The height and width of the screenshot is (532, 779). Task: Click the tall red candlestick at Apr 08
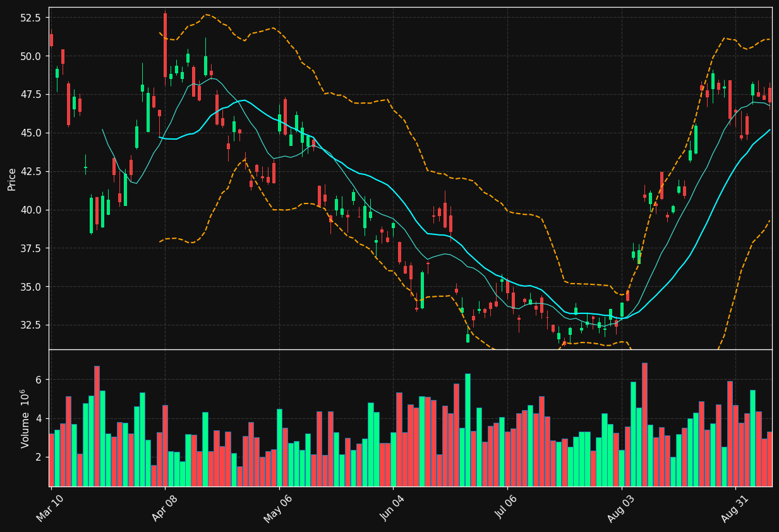165,45
